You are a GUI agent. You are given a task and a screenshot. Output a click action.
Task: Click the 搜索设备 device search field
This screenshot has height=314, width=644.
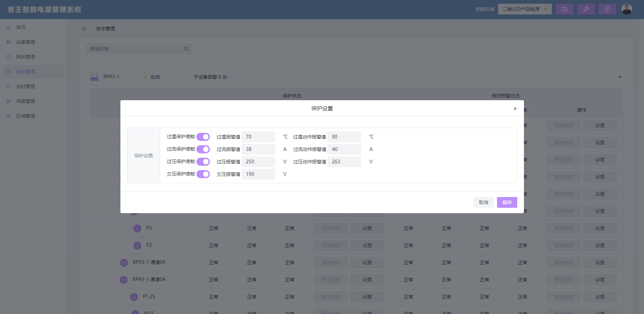click(x=135, y=48)
